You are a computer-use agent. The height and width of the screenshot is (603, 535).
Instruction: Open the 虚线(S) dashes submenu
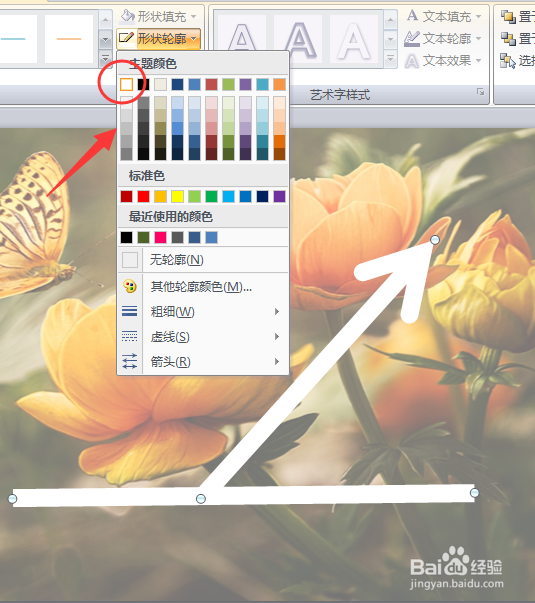pos(203,337)
